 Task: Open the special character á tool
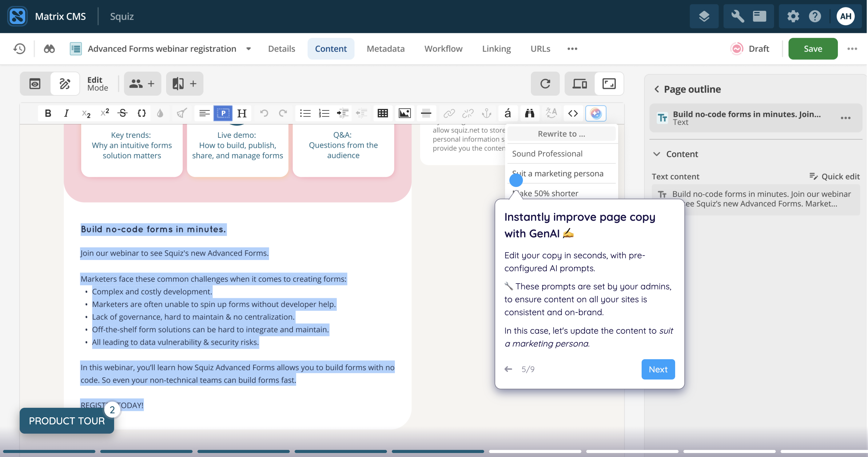click(x=508, y=113)
